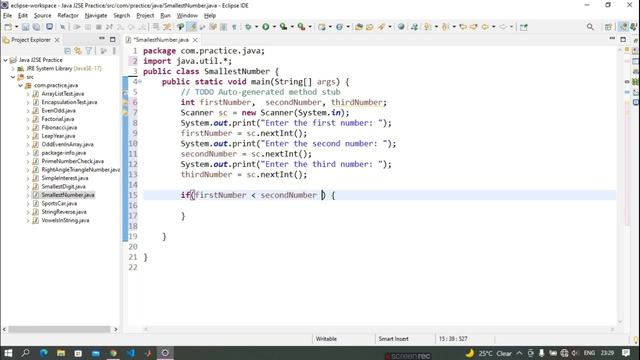This screenshot has width=640, height=360.
Task: Click the Smart Insert status field
Action: pos(393,339)
